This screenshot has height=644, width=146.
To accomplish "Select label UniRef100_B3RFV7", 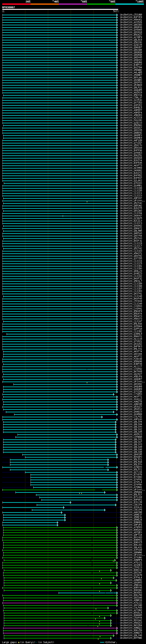I will tap(131, 65).
